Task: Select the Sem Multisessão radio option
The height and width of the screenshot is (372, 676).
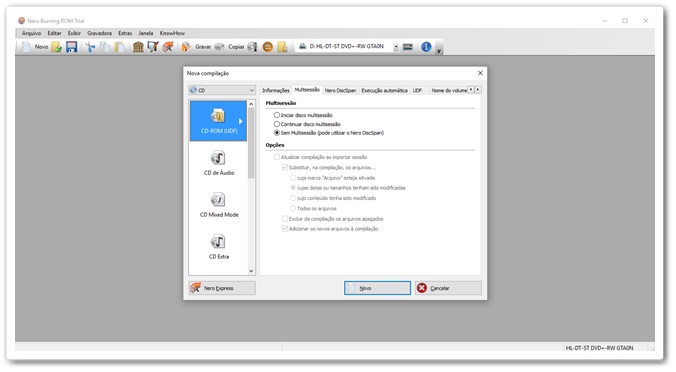Action: pos(277,133)
